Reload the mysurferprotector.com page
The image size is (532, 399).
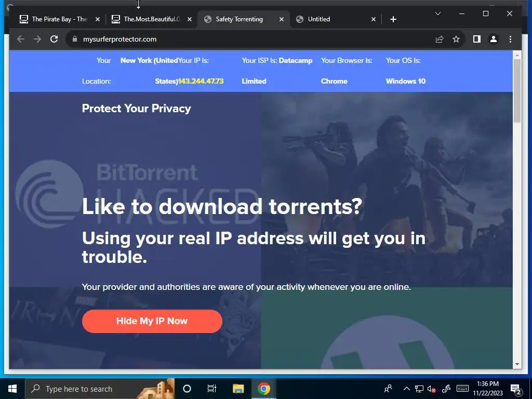click(x=54, y=39)
